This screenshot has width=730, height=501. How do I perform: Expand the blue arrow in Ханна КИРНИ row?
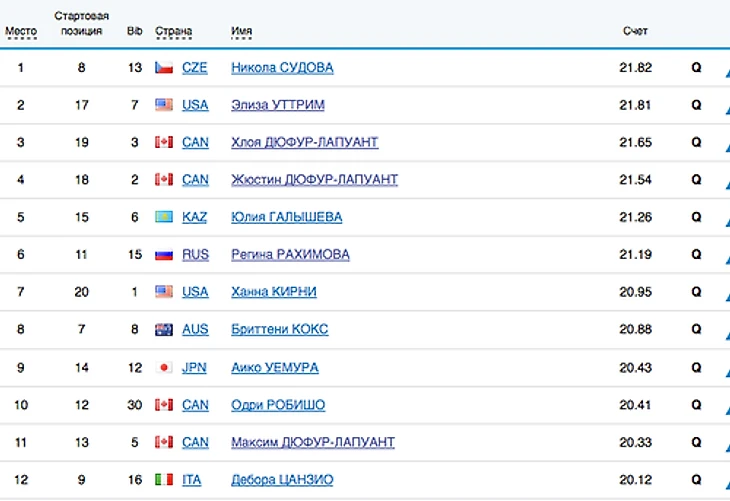click(x=724, y=294)
